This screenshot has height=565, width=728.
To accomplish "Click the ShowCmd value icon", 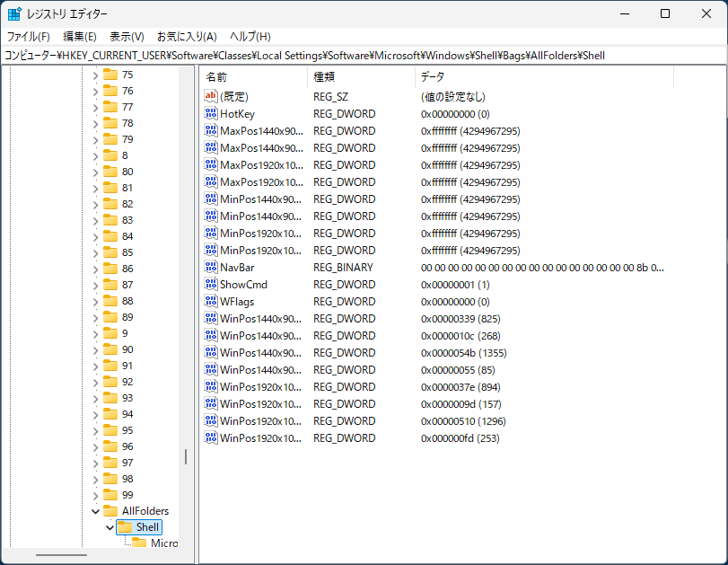I will click(211, 285).
